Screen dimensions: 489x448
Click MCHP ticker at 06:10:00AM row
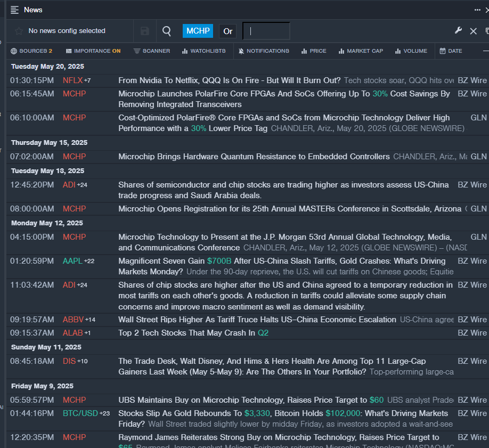click(x=74, y=118)
